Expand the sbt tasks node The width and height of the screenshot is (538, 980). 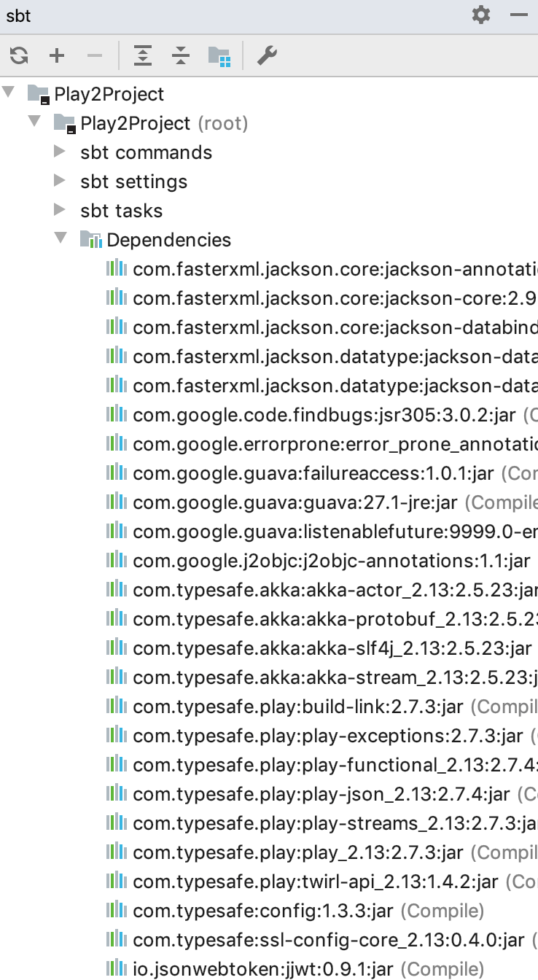click(61, 210)
